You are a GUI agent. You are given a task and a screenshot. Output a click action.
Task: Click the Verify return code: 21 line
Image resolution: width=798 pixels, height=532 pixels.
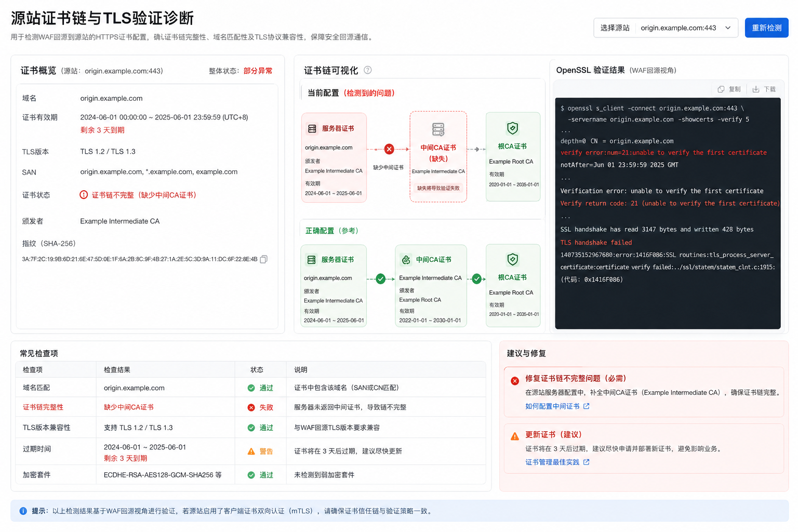click(670, 204)
